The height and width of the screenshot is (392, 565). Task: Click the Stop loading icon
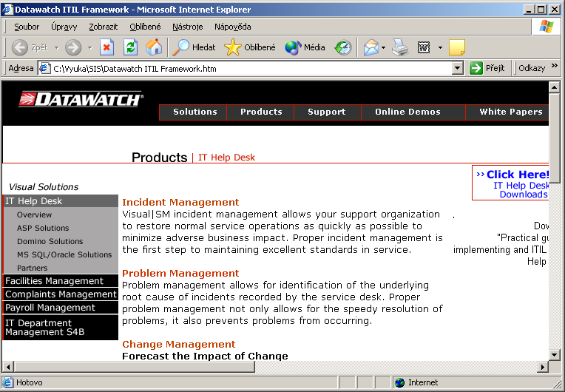pos(106,47)
